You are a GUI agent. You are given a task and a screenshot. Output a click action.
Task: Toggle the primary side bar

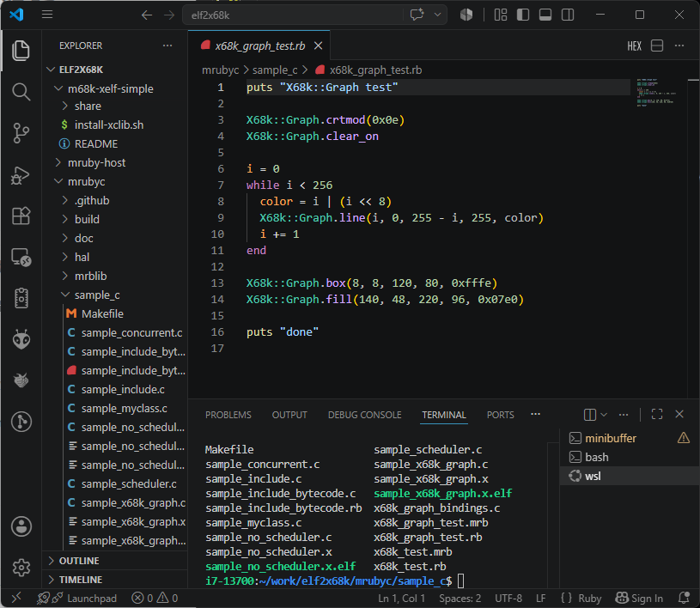pyautogui.click(x=523, y=15)
